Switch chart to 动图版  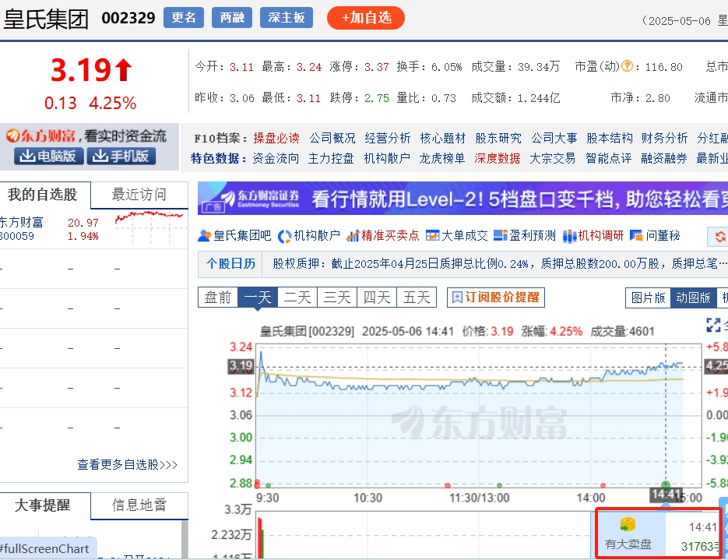point(693,298)
